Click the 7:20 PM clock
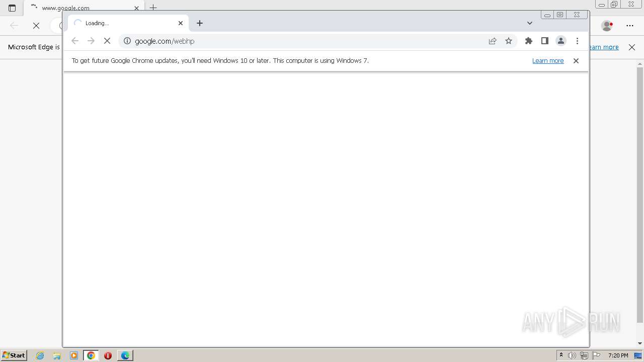The height and width of the screenshot is (362, 644). 618,355
